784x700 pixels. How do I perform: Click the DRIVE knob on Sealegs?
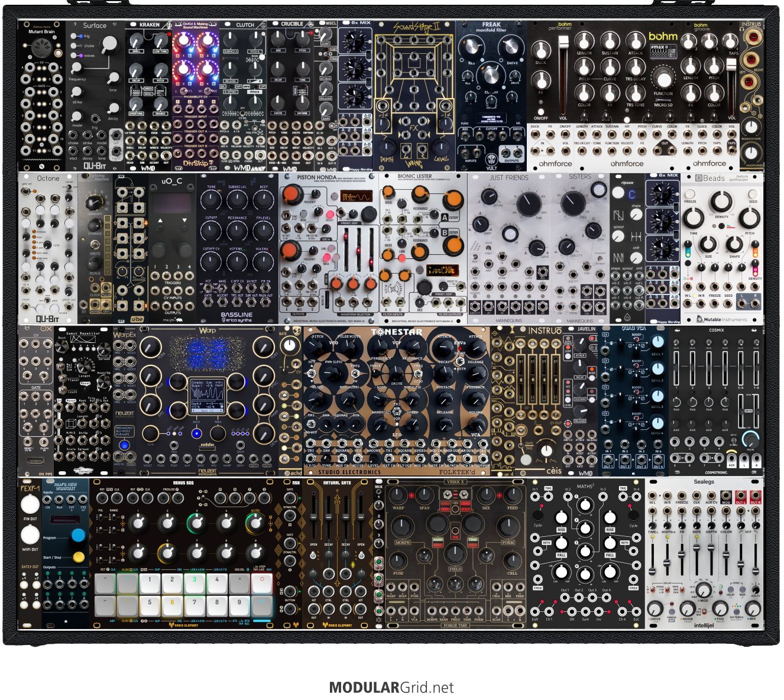655,608
